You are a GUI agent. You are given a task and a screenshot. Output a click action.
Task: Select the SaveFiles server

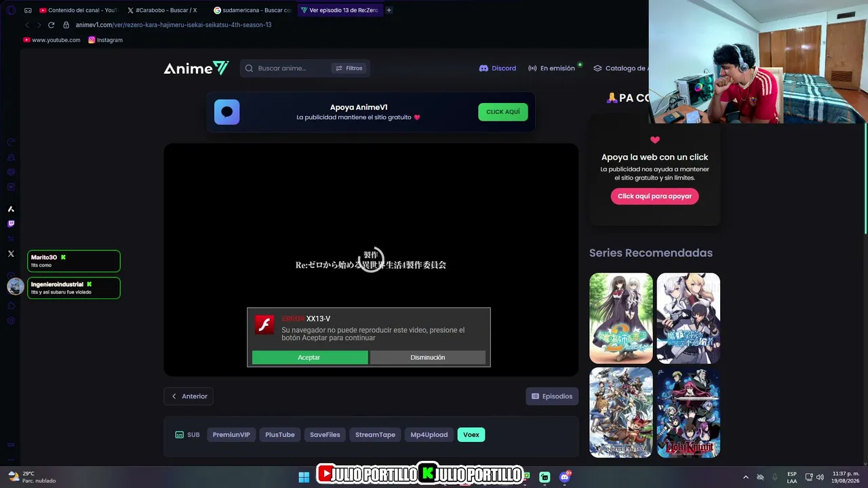point(325,434)
